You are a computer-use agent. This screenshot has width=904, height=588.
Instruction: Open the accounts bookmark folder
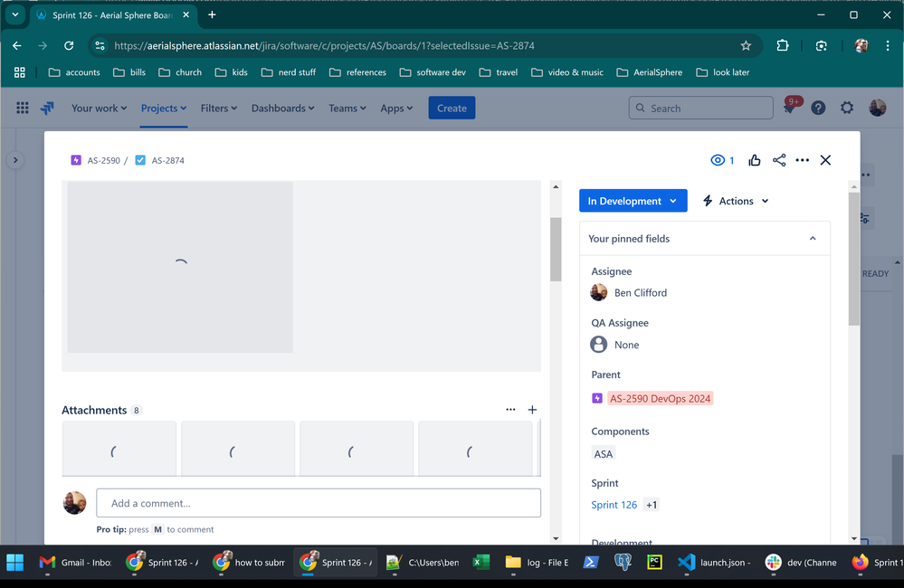[74, 72]
